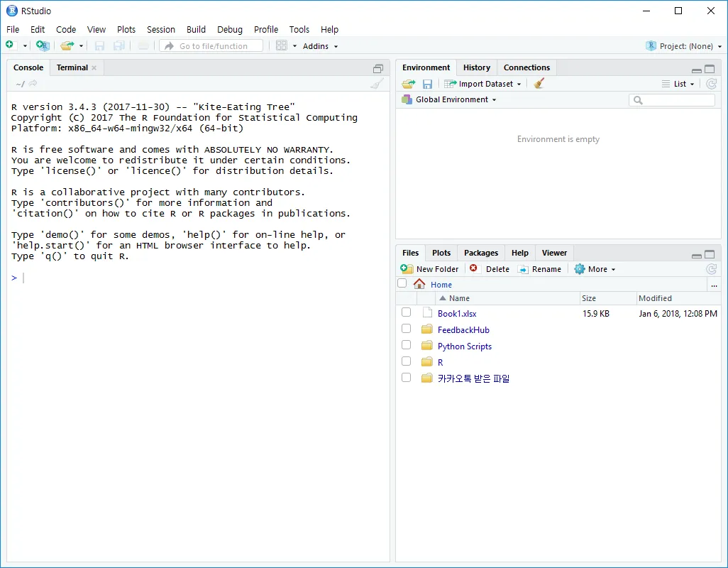Click the Save workspace disk icon
The image size is (728, 568).
coord(427,84)
